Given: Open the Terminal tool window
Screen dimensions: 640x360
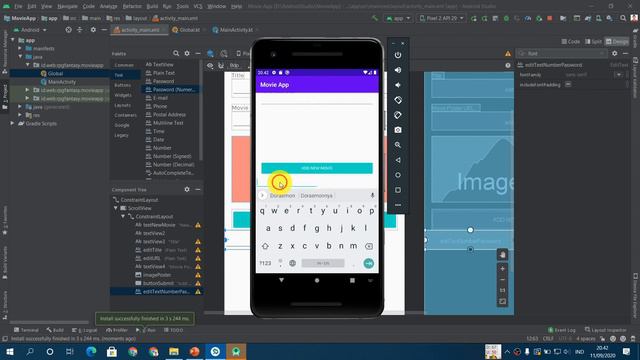Looking at the screenshot, I should (26, 330).
